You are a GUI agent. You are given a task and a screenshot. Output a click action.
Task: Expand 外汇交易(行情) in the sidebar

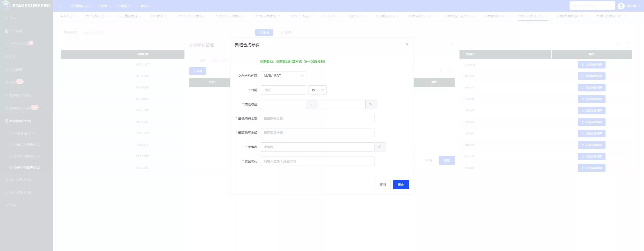click(x=26, y=193)
